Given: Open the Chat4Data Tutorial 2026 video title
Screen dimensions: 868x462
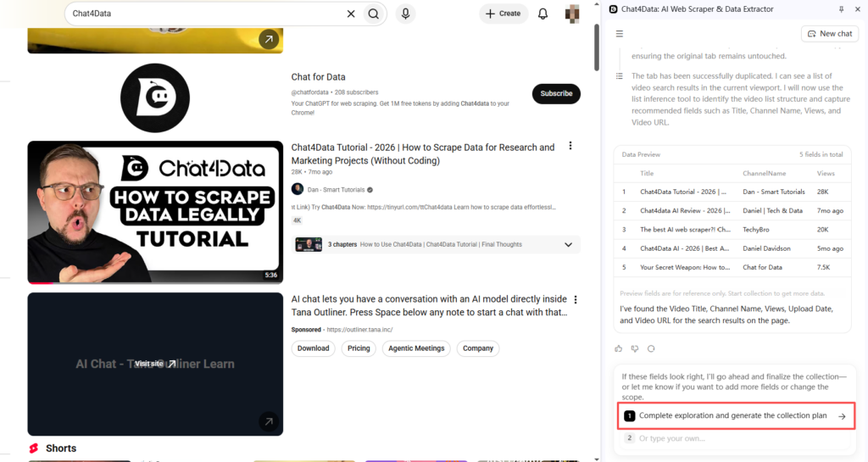Looking at the screenshot, I should coord(423,153).
